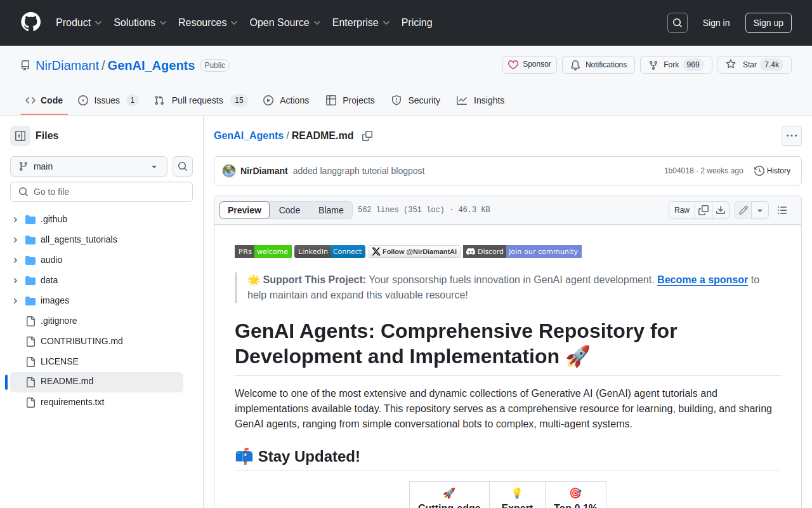Open the Resources menu
Viewport: 812px width, 508px height.
click(208, 23)
